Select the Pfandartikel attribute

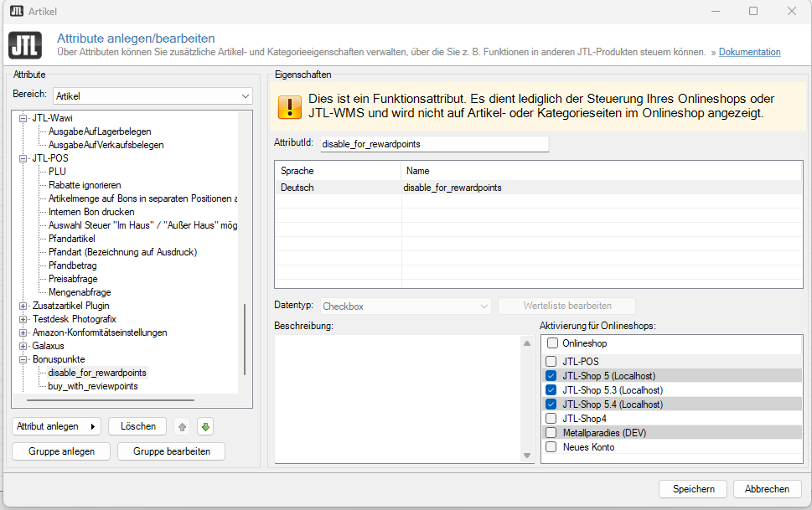click(72, 239)
